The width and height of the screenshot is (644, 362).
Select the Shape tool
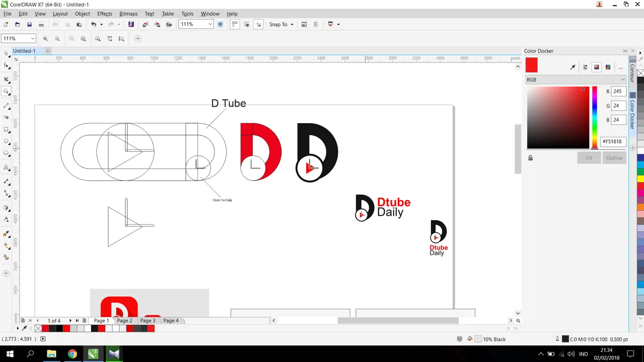pos(6,65)
